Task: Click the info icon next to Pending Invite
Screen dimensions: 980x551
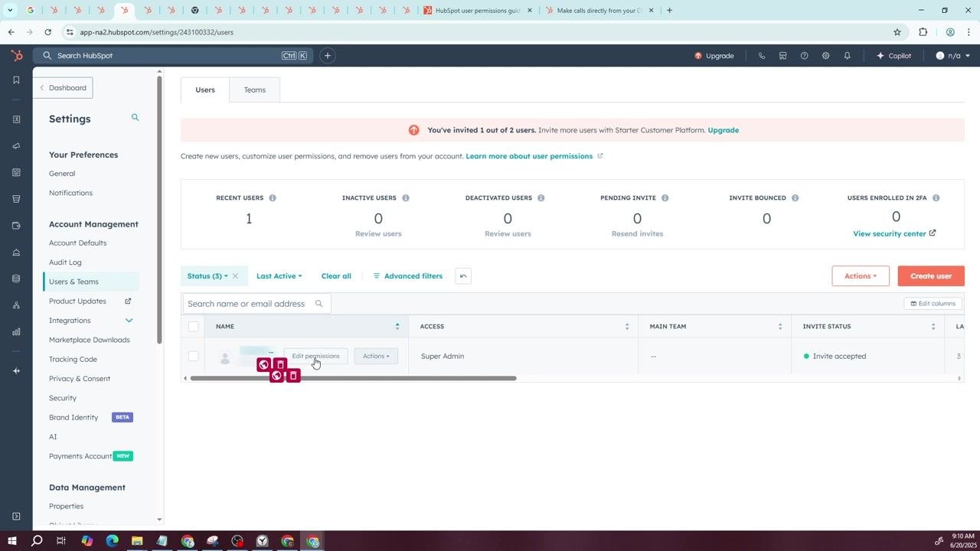Action: tap(665, 198)
